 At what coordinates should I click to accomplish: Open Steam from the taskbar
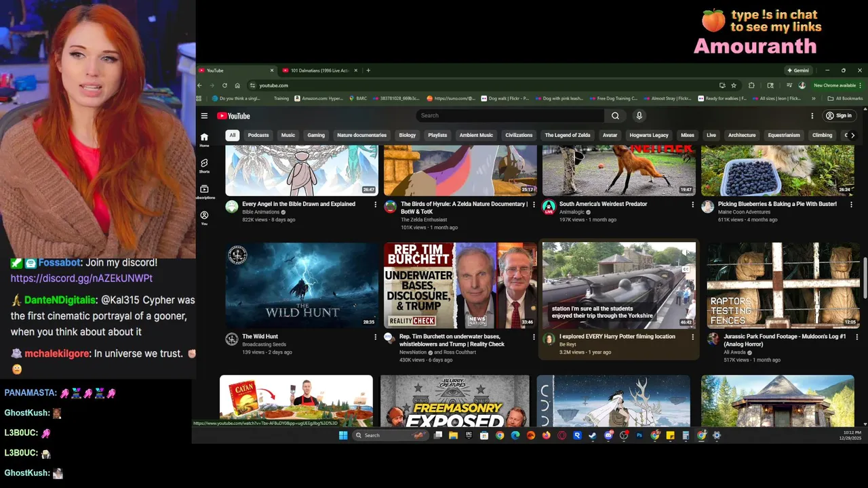coord(593,435)
